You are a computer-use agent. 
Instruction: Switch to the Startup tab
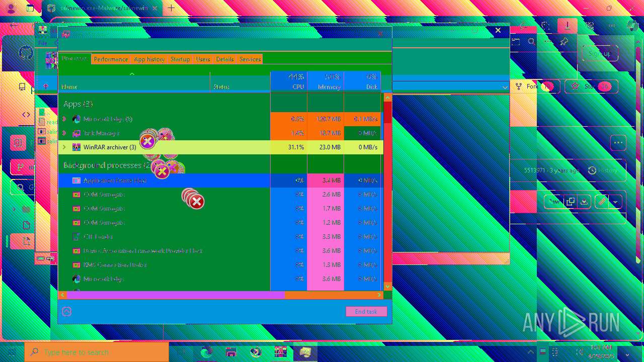(x=180, y=59)
